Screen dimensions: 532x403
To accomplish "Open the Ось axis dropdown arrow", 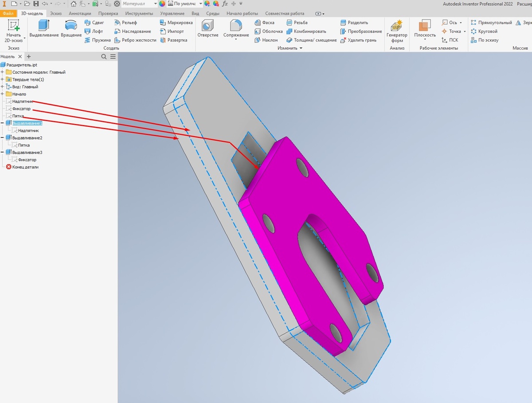I will pyautogui.click(x=461, y=23).
